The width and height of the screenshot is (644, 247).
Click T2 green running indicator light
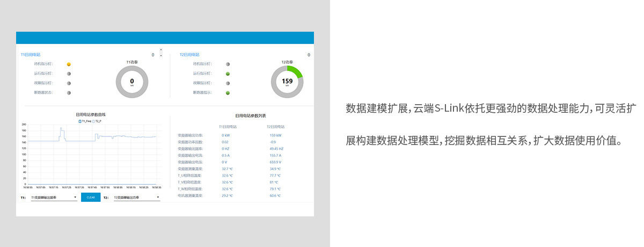tap(228, 74)
